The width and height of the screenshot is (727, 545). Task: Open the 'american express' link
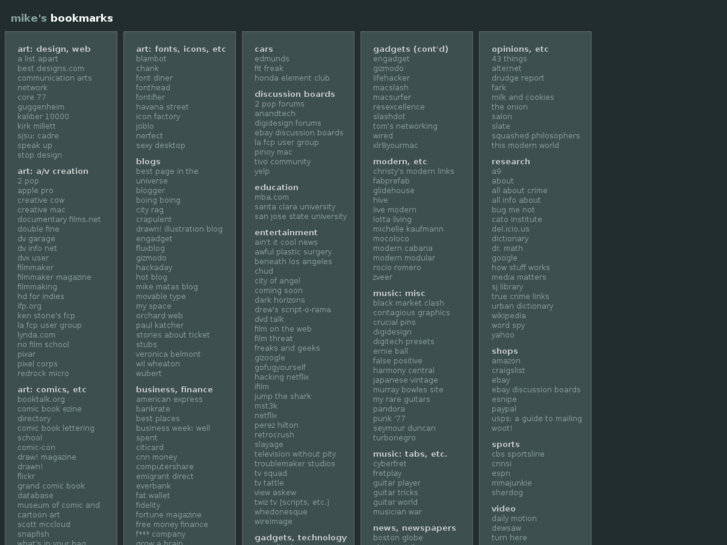pos(169,399)
